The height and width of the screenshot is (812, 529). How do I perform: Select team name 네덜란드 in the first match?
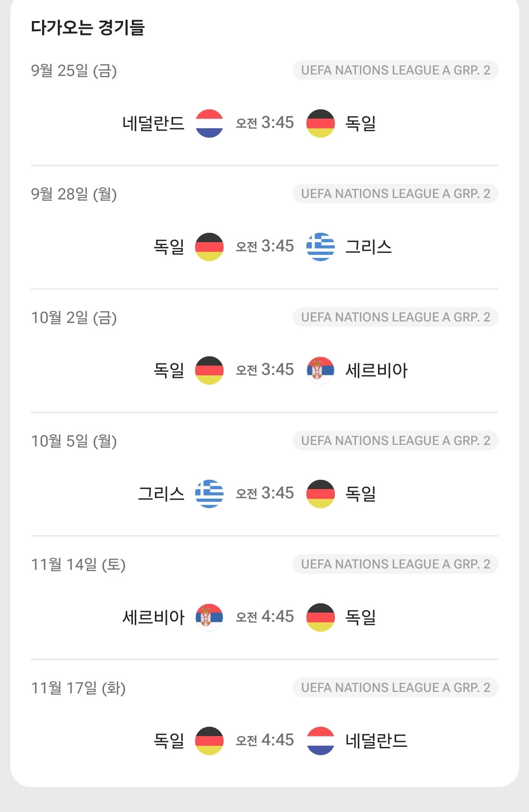(x=153, y=123)
